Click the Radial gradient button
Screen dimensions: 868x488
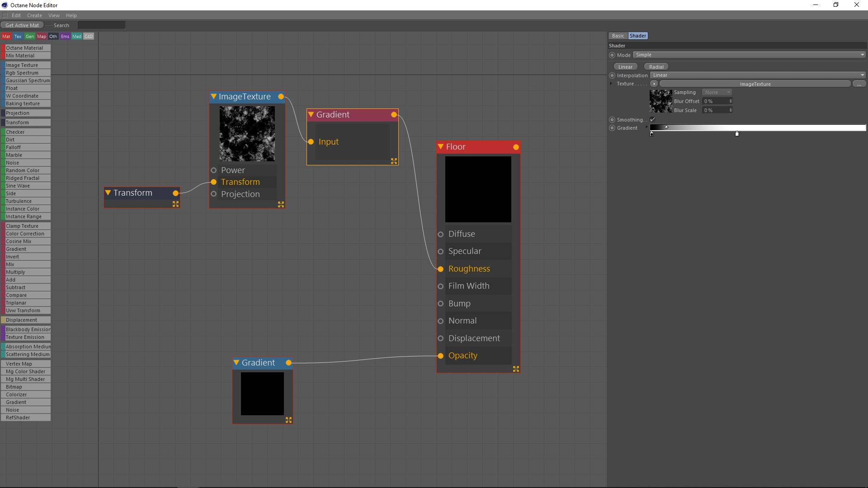coord(656,67)
